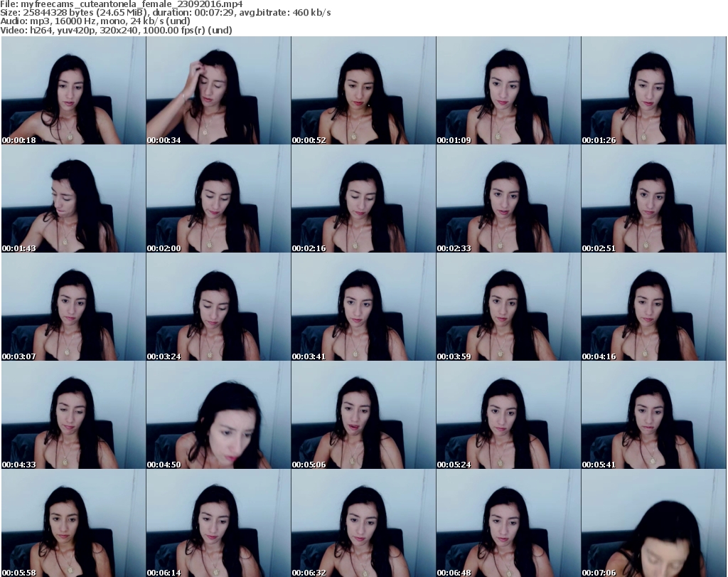The width and height of the screenshot is (728, 577).
Task: Open the frame timestamped 00:04:33
Action: [73, 415]
